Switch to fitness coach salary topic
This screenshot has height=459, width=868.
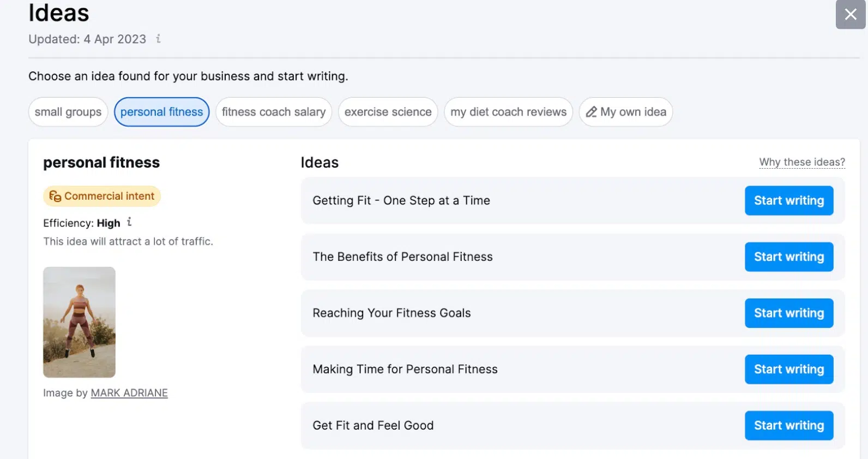(x=274, y=112)
